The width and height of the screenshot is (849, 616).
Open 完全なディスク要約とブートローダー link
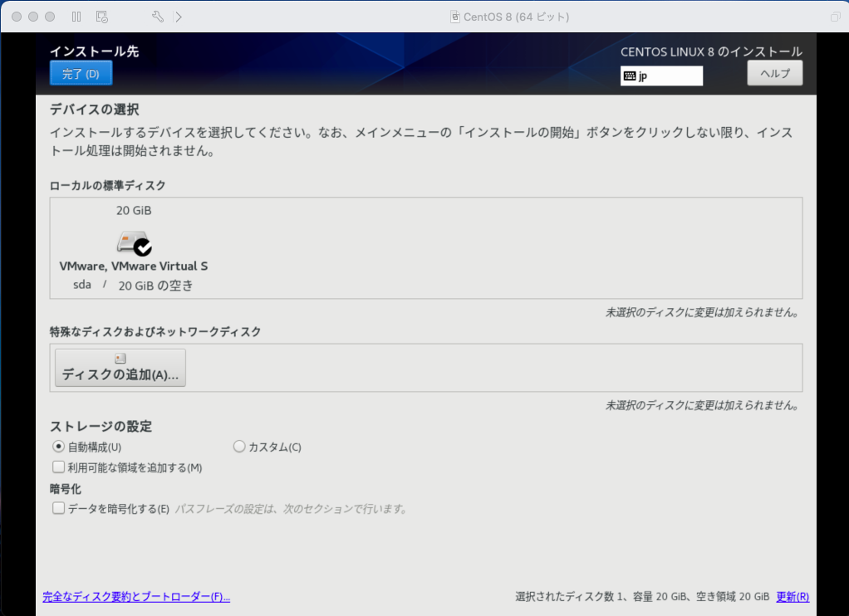[135, 597]
